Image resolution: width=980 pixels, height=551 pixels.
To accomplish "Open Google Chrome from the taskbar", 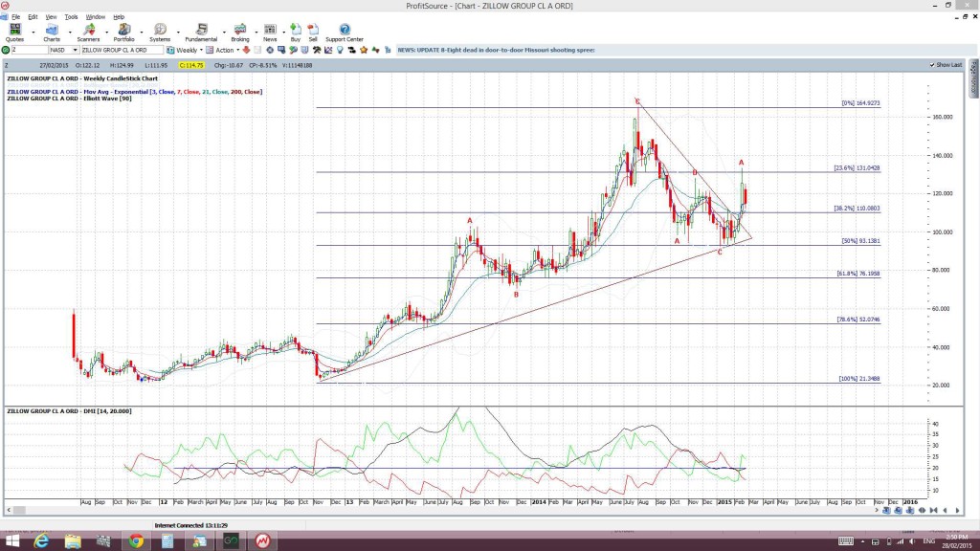I will point(136,541).
